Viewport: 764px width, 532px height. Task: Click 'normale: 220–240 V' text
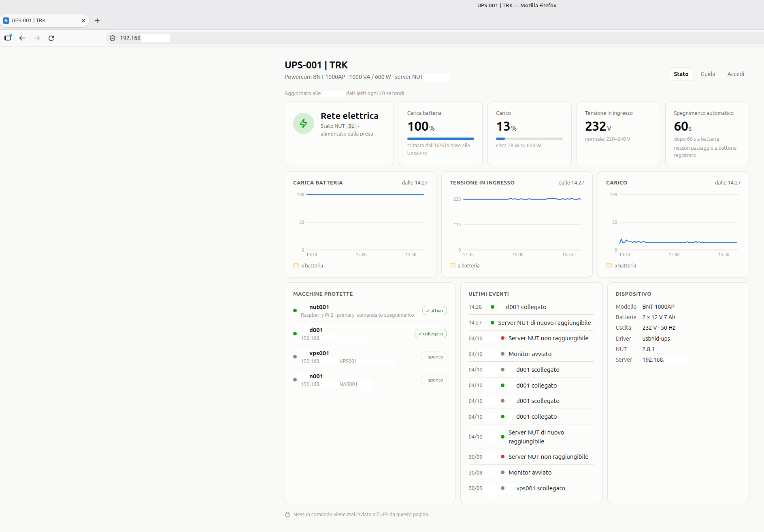608,139
